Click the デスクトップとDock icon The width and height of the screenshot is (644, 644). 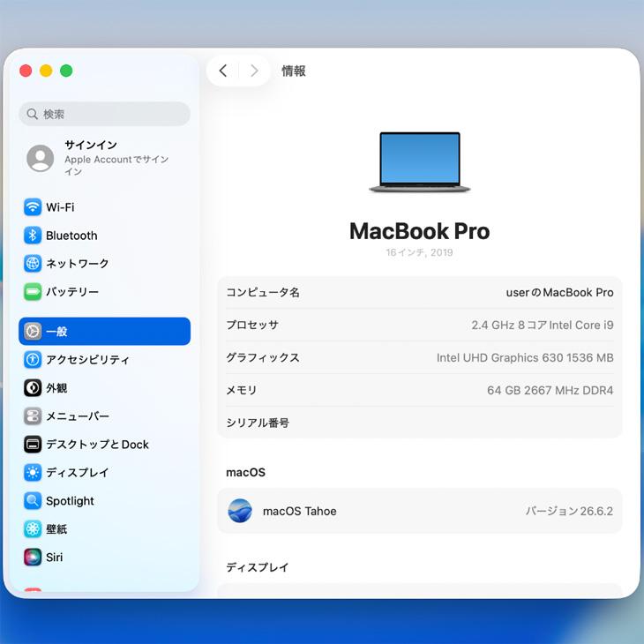pos(33,445)
